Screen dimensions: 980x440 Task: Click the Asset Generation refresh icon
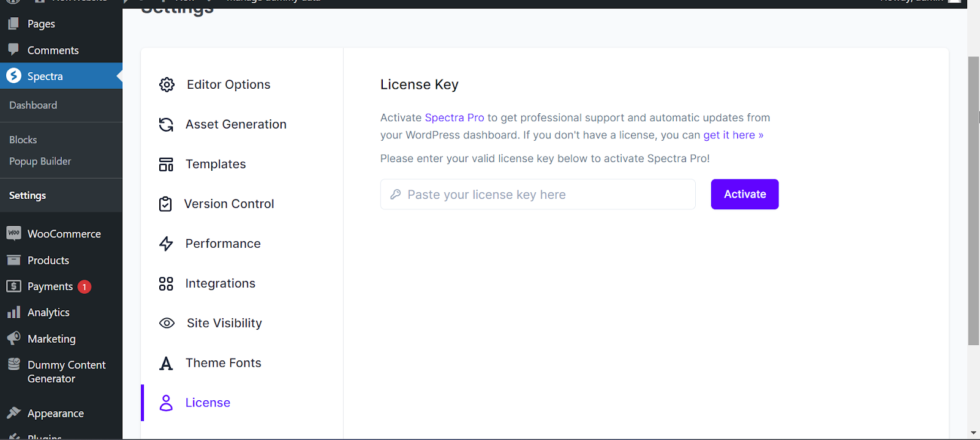click(166, 124)
